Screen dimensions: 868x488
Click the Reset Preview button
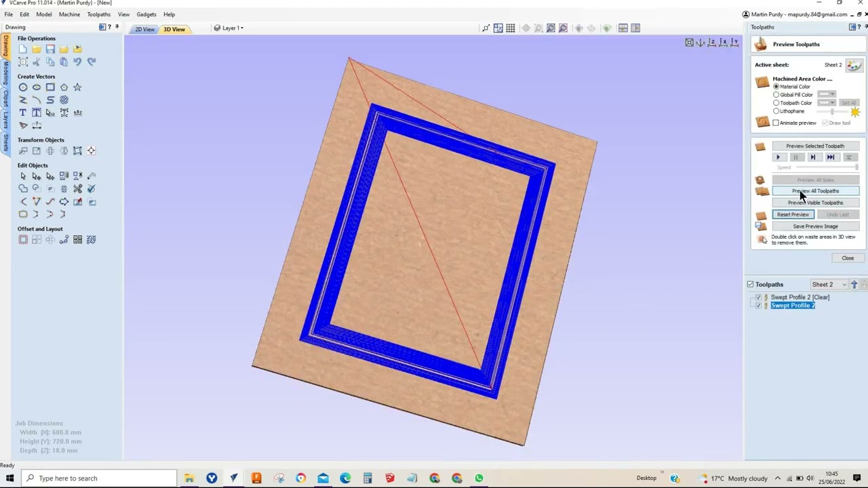point(793,215)
